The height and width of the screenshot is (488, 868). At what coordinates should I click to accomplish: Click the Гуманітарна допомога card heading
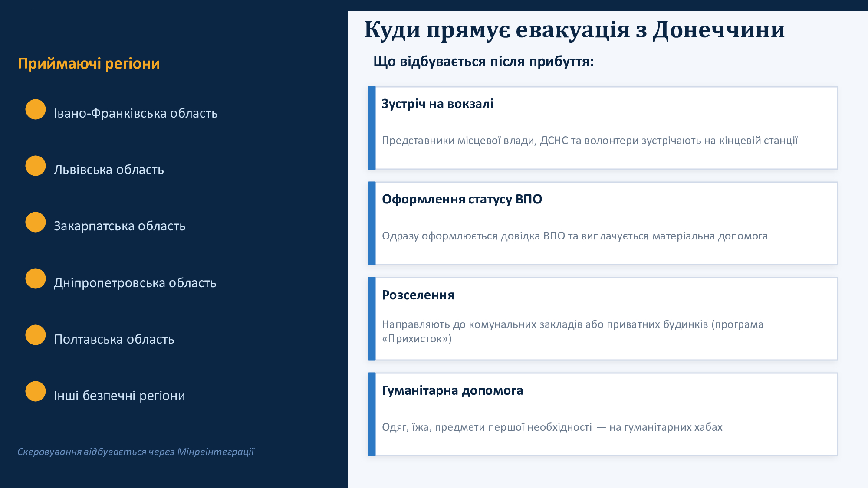[x=452, y=390]
